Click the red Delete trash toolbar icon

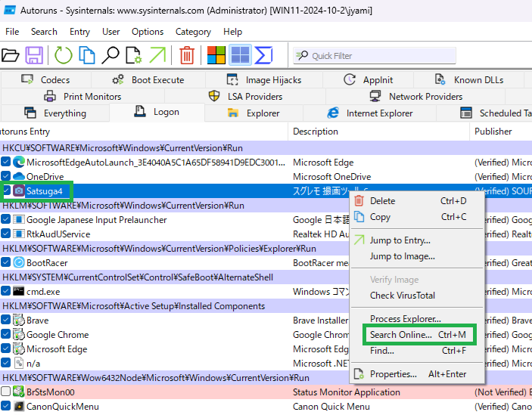(x=187, y=55)
